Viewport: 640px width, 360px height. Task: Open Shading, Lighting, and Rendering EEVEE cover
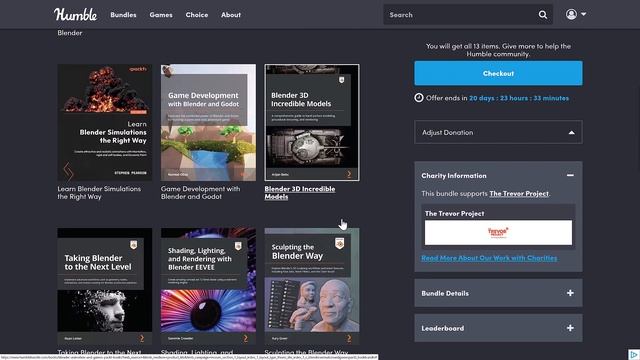(208, 286)
